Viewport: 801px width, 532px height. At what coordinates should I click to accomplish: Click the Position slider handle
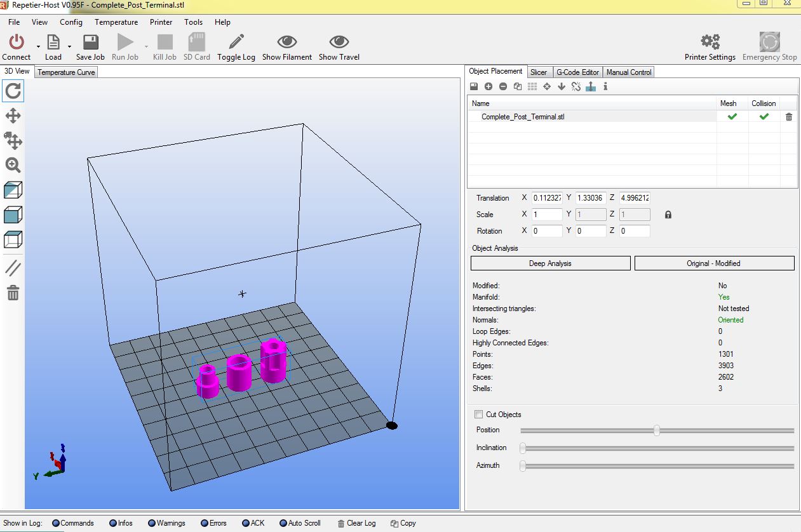(x=656, y=430)
